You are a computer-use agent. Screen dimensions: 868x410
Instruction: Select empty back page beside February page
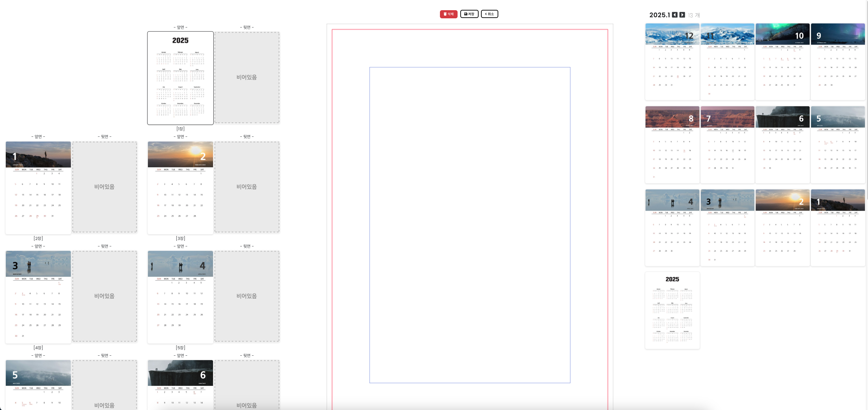tap(247, 187)
